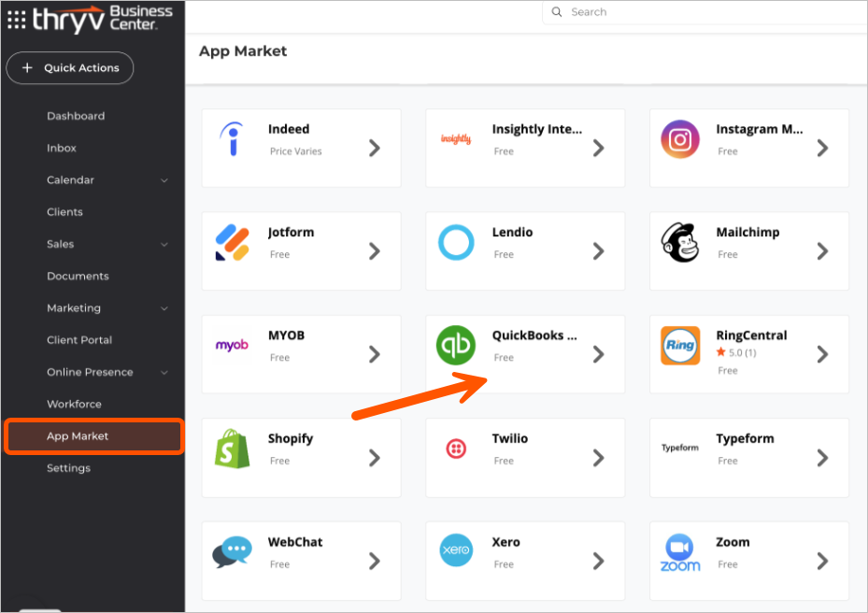This screenshot has height=613, width=868.
Task: Open Workforce in the sidebar
Action: [x=74, y=405]
